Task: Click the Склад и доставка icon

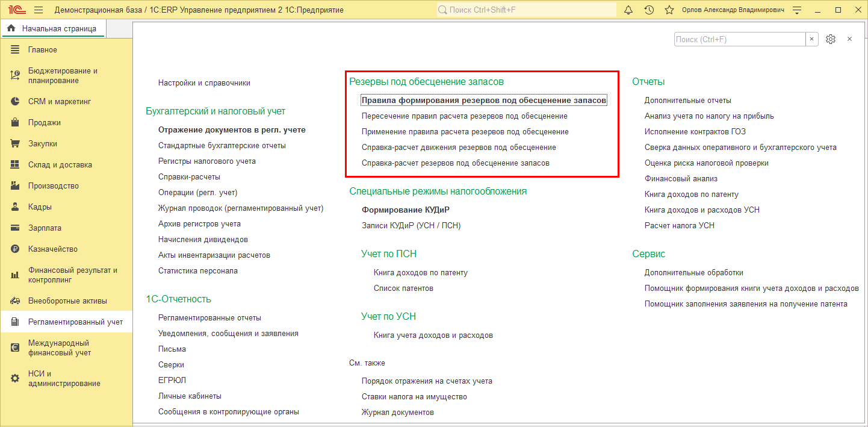Action: (16, 165)
